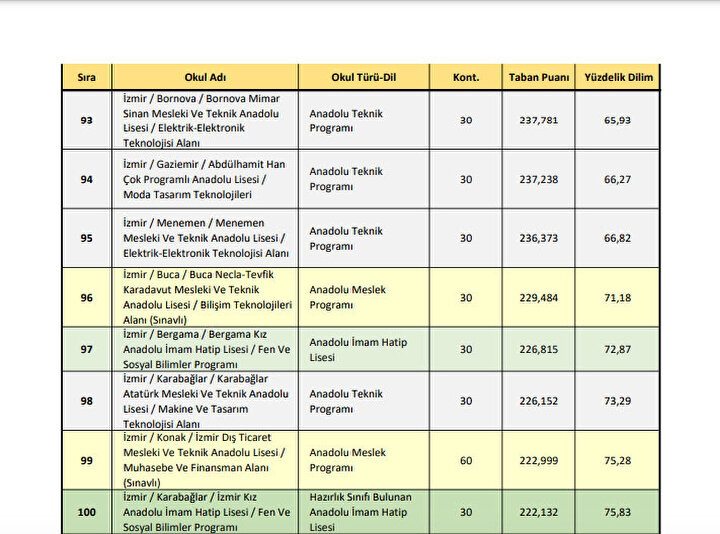The image size is (720, 534).
Task: Click Bergama Kız Anadolu İmam Hatip cell
Action: coord(205,349)
